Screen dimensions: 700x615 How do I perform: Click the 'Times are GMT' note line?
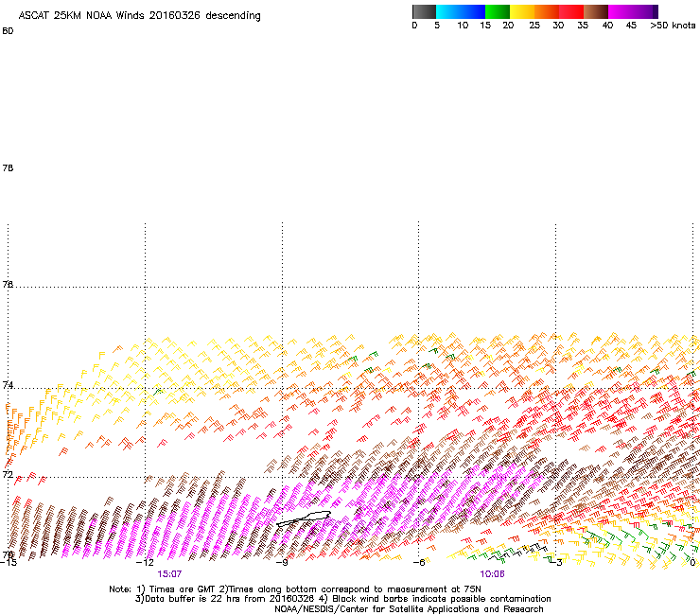[x=295, y=589]
